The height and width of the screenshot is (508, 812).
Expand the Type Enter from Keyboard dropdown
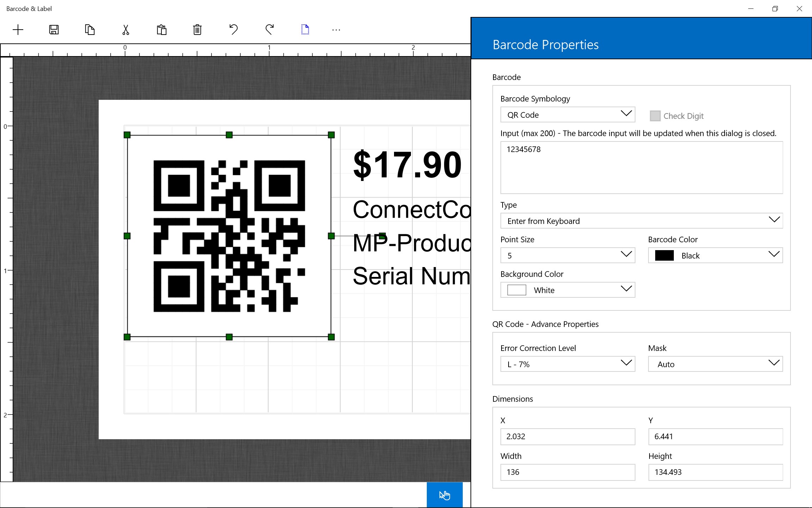[641, 221]
